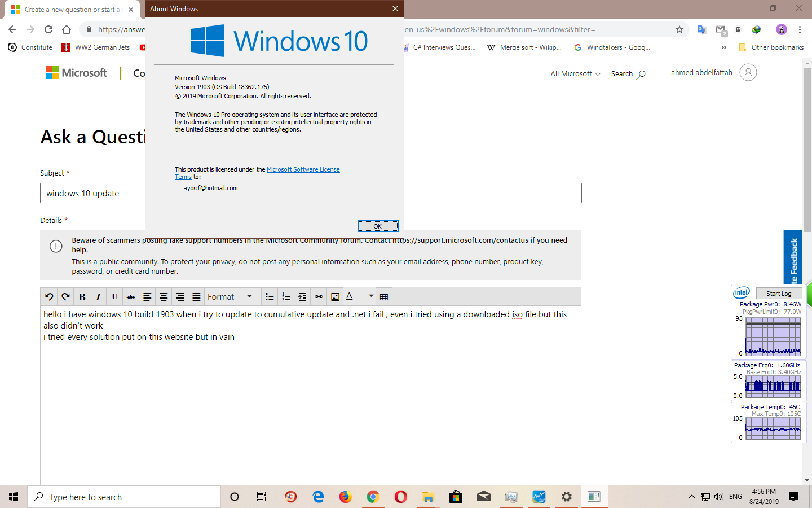Open File Explorer from the taskbar
Image resolution: width=812 pixels, height=508 pixels.
[428, 497]
